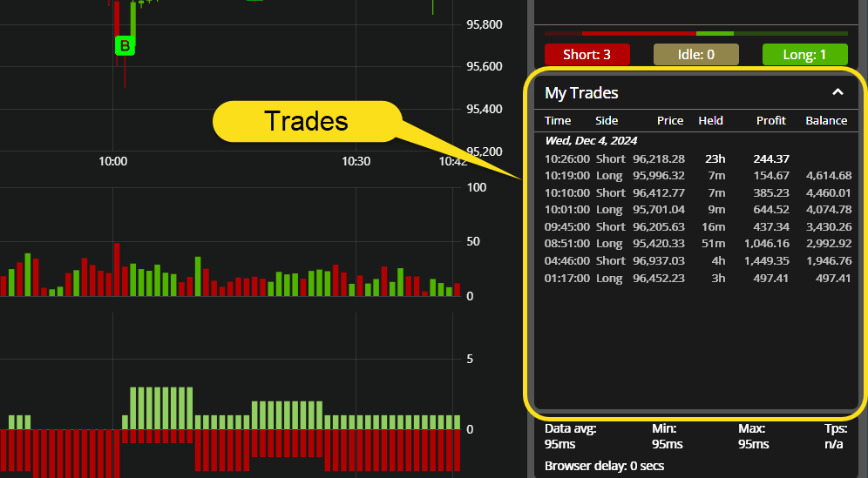
Task: Click profit value 385.23
Action: point(771,193)
